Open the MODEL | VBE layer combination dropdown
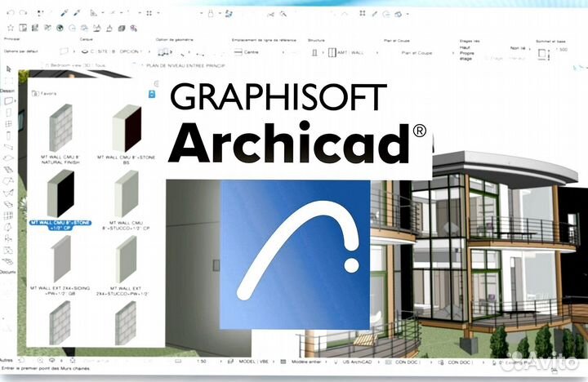Image resolution: width=588 pixels, height=382 pixels. 252,362
